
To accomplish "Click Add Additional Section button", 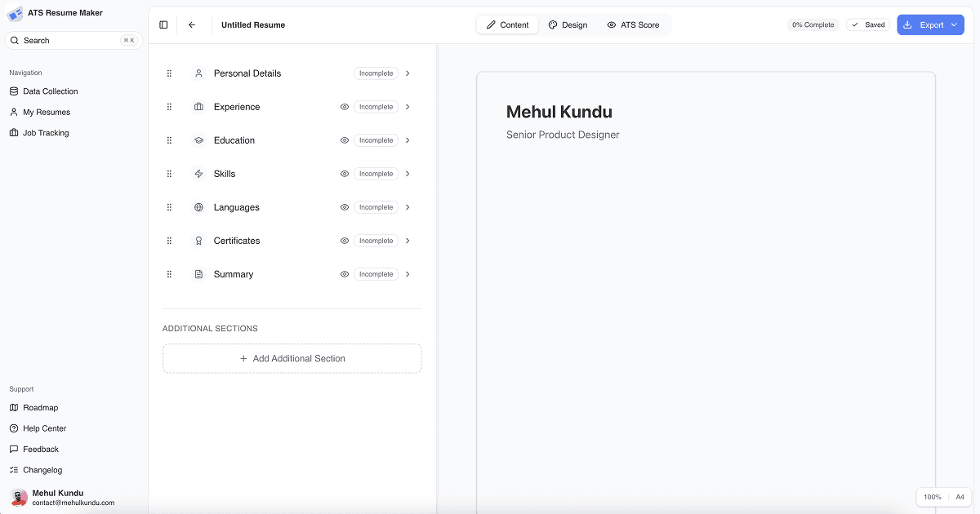I will pyautogui.click(x=292, y=358).
